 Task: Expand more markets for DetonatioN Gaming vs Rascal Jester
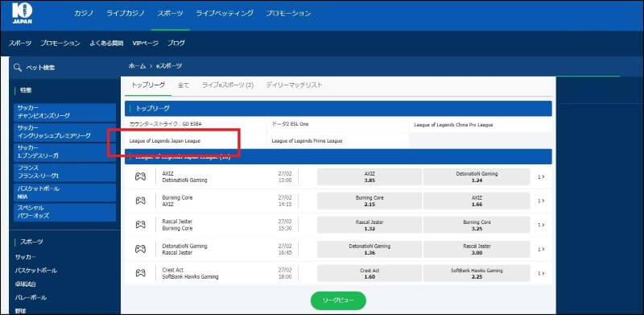tap(541, 249)
